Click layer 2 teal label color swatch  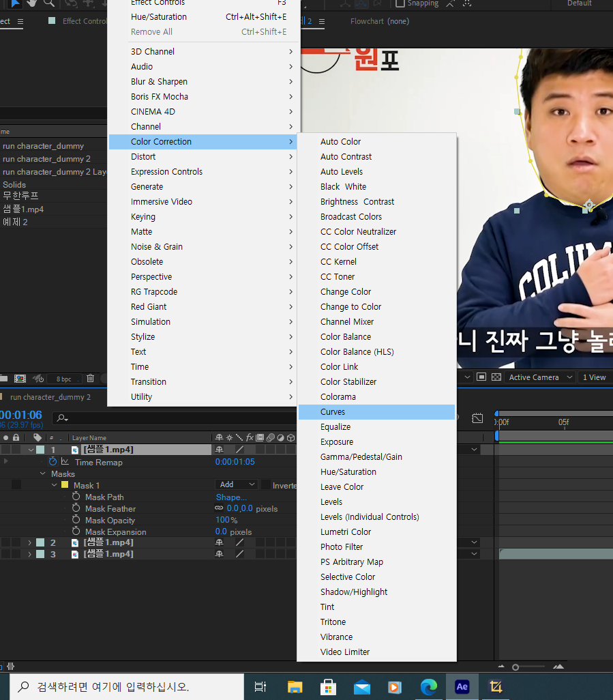pyautogui.click(x=40, y=542)
